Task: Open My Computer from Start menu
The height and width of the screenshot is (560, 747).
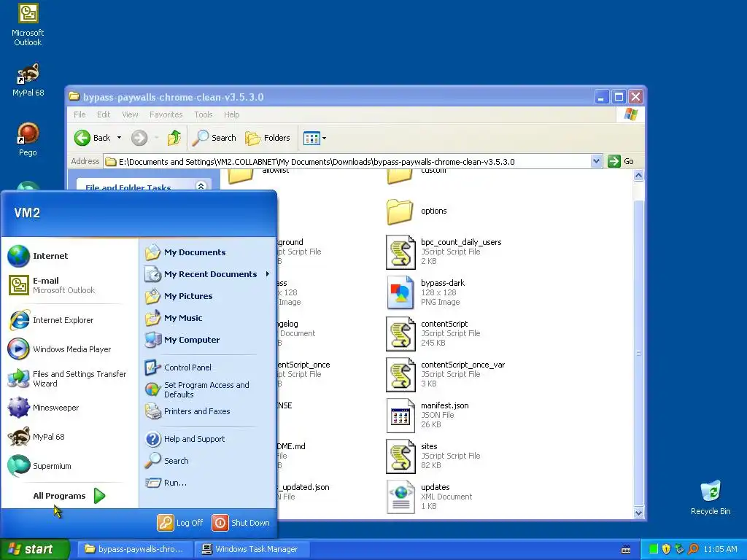Action: point(182,340)
